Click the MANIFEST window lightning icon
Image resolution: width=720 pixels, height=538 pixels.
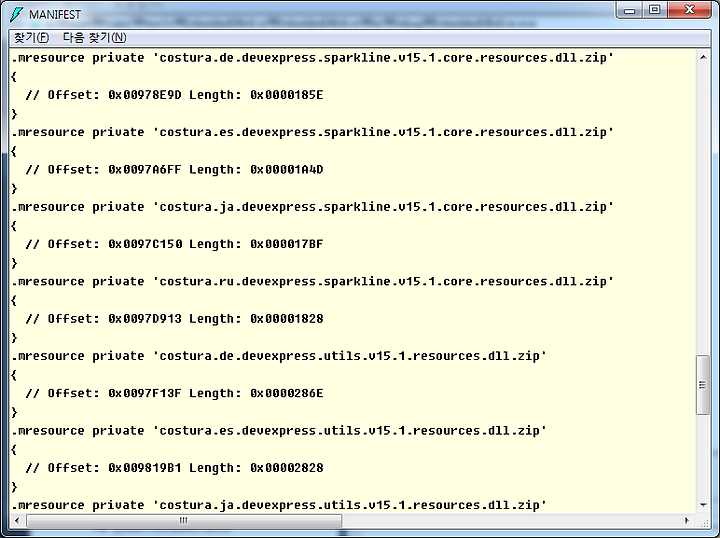17,15
